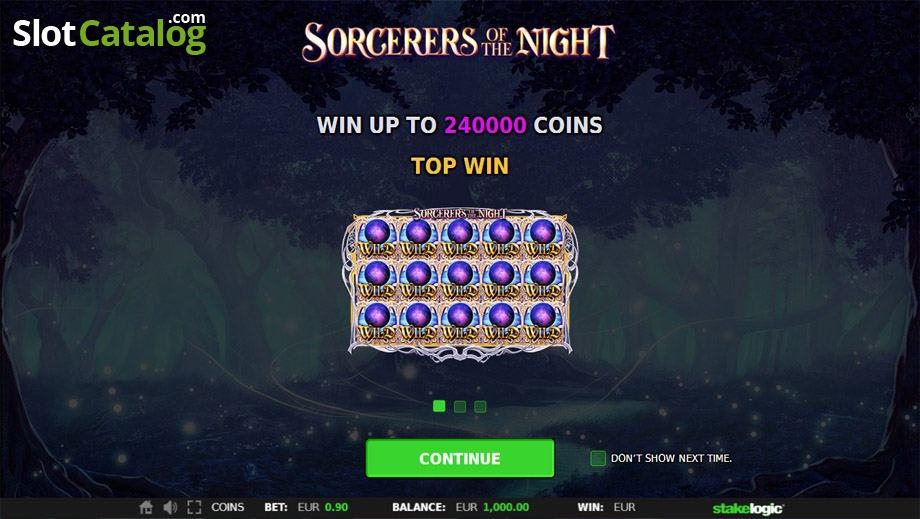Viewport: 920px width, 519px height.
Task: Enter fullscreen using the brackets icon
Action: click(x=194, y=507)
